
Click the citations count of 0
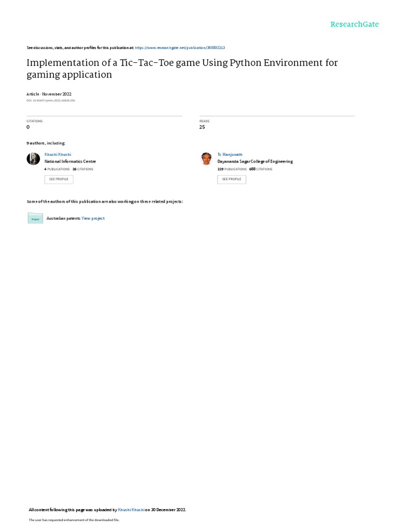pos(28,127)
